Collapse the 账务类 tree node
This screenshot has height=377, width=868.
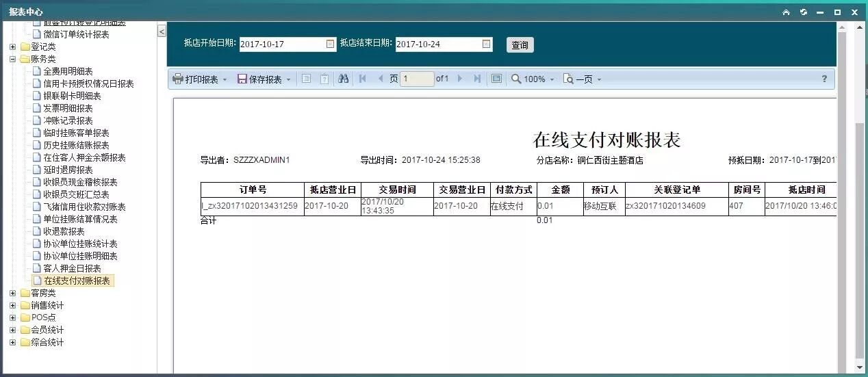point(13,59)
